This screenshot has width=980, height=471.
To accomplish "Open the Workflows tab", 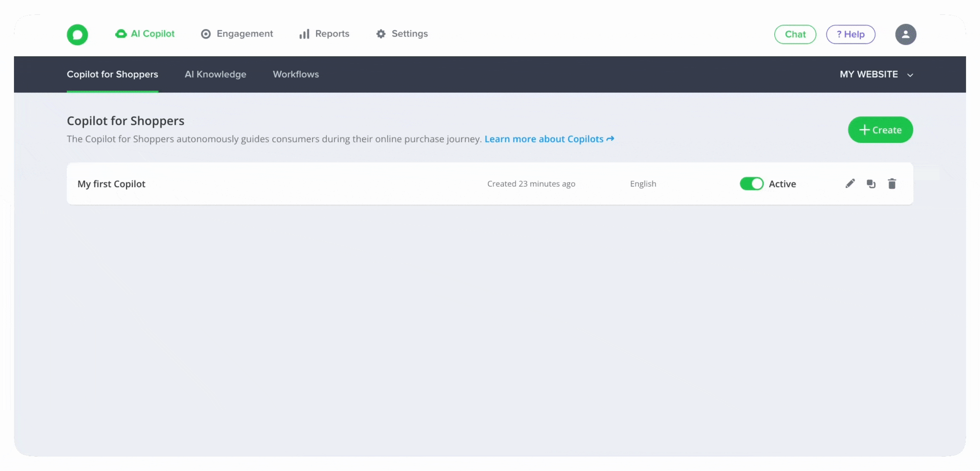I will click(x=296, y=75).
